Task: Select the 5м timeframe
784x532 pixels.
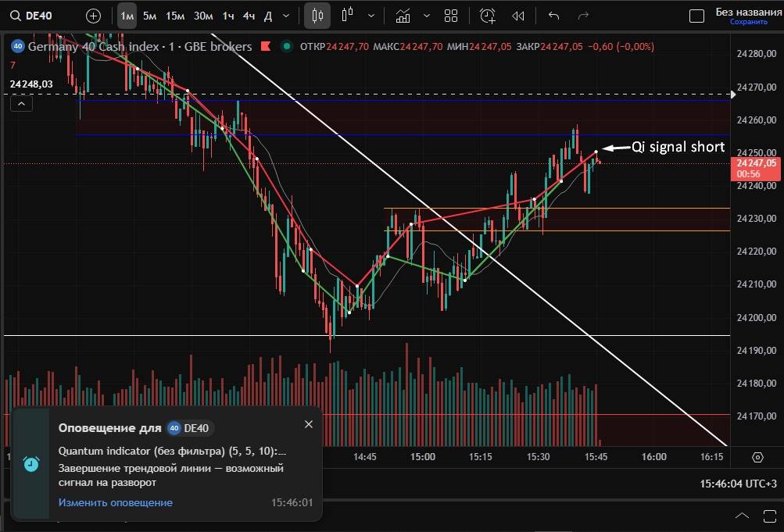Action: (149, 16)
